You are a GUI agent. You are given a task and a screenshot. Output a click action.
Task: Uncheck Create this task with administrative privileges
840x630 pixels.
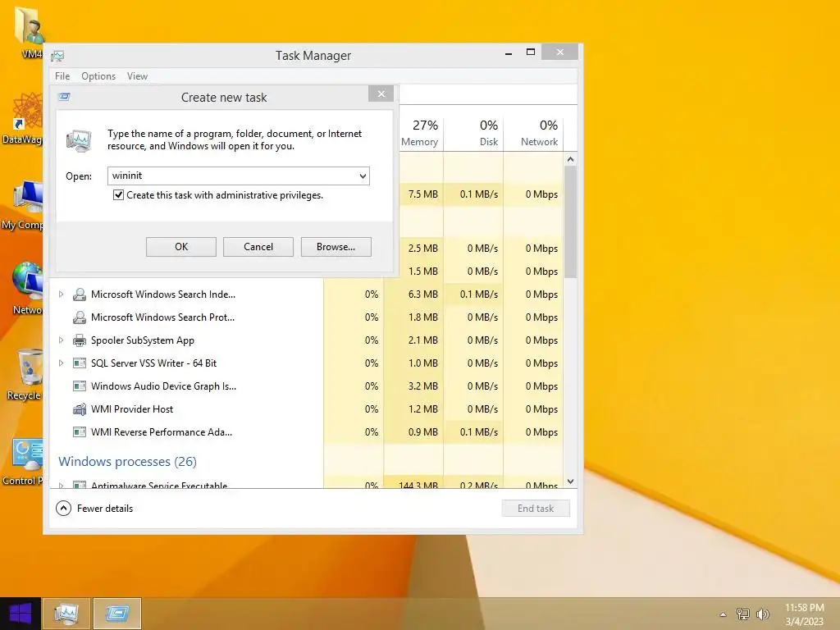[x=118, y=195]
